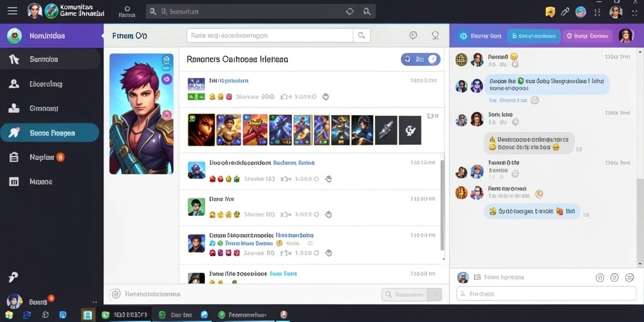Click the magnifier button at the right end of the top search bar
This screenshot has height=322, width=644.
tap(367, 11)
